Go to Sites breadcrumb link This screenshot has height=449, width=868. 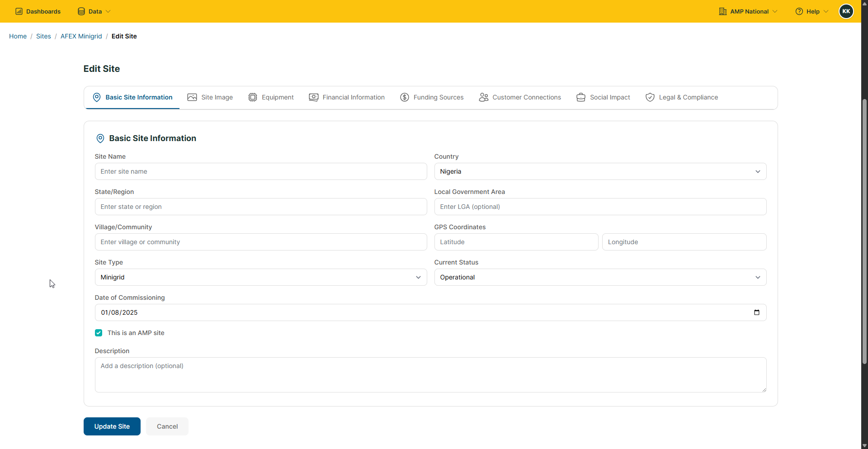[43, 36]
